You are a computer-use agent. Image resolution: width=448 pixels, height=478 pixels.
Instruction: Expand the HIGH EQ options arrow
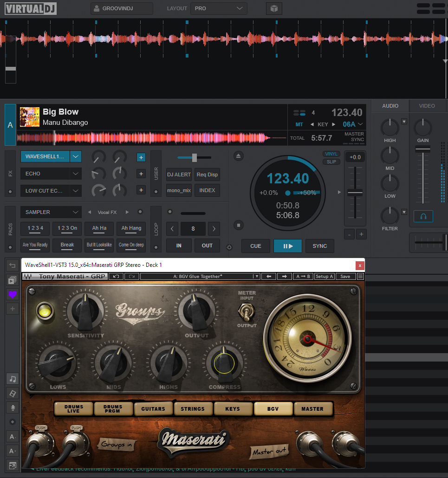(x=404, y=122)
